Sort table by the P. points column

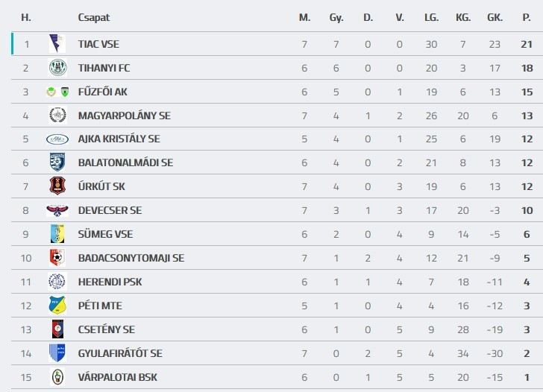click(x=527, y=17)
